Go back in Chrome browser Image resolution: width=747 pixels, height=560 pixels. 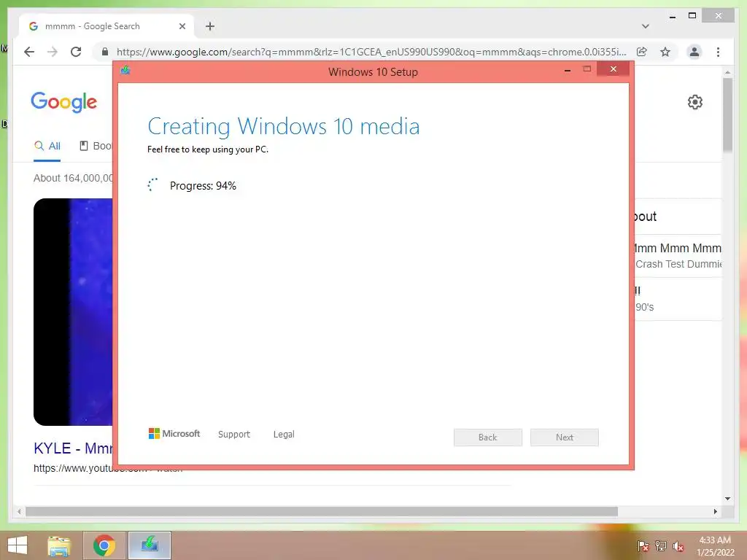pos(29,52)
